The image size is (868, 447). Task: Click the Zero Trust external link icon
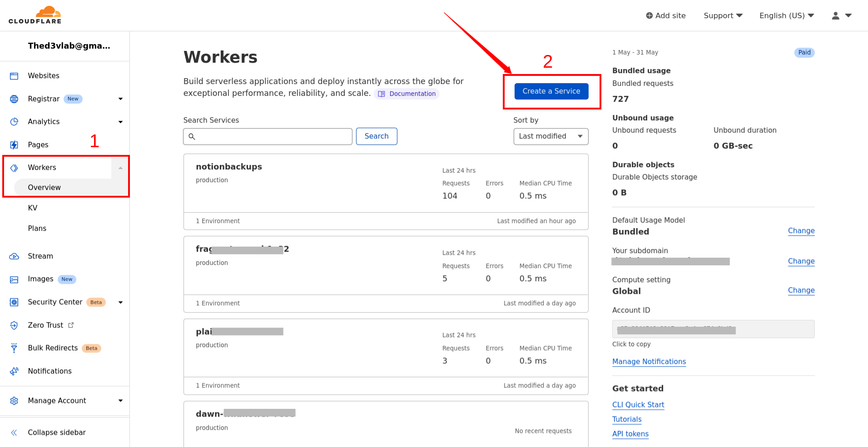[x=71, y=325]
